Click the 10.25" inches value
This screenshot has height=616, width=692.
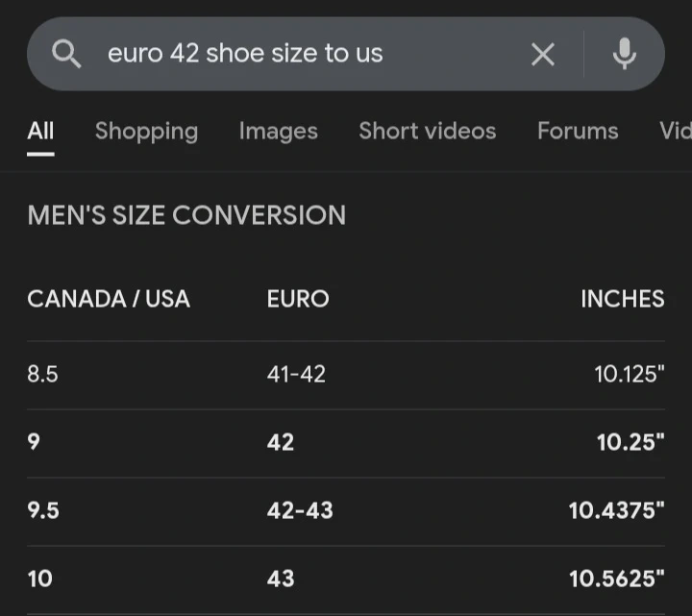coord(630,442)
